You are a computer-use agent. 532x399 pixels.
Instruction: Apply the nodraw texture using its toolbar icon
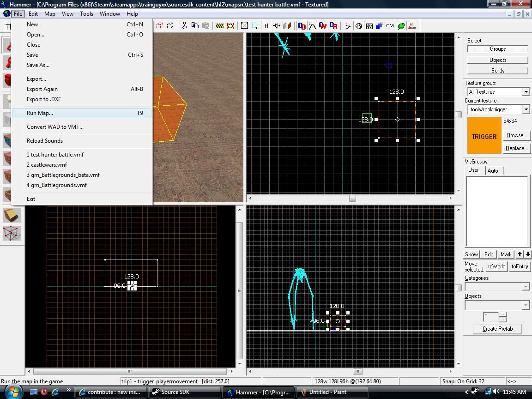(x=411, y=25)
